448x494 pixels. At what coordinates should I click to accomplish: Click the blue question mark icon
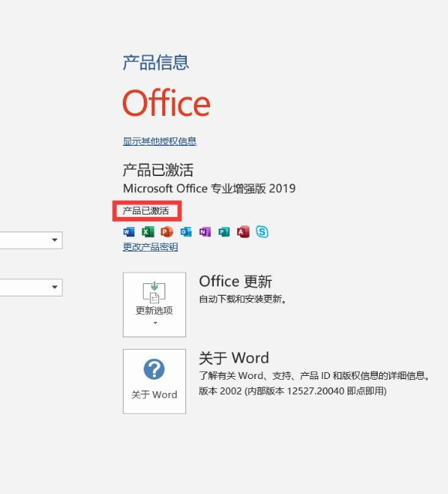(154, 369)
